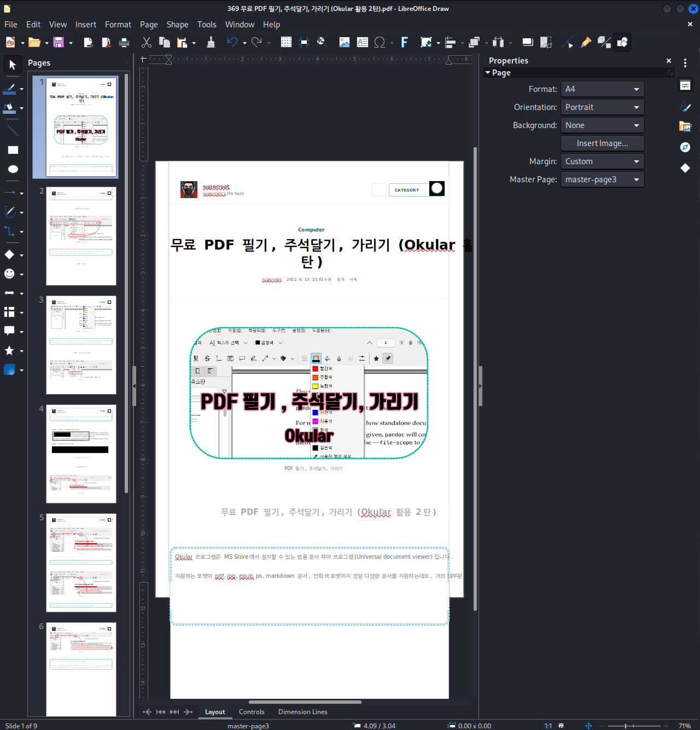
Task: Collapse the Page section in Properties
Action: click(488, 73)
